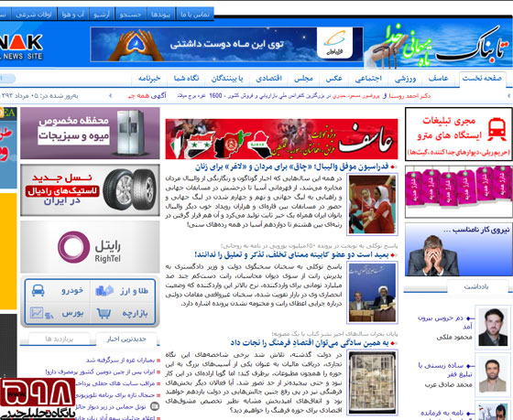Click the chart icon beside بورس

point(41,313)
